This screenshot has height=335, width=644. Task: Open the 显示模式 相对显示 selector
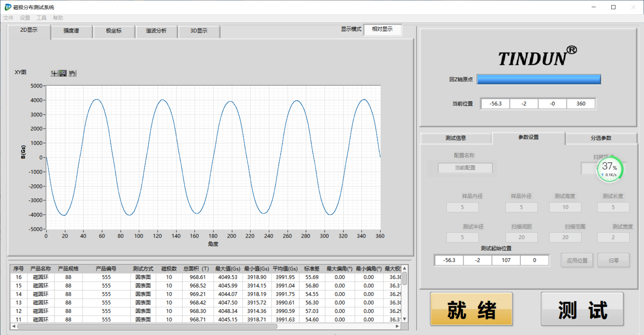[382, 30]
